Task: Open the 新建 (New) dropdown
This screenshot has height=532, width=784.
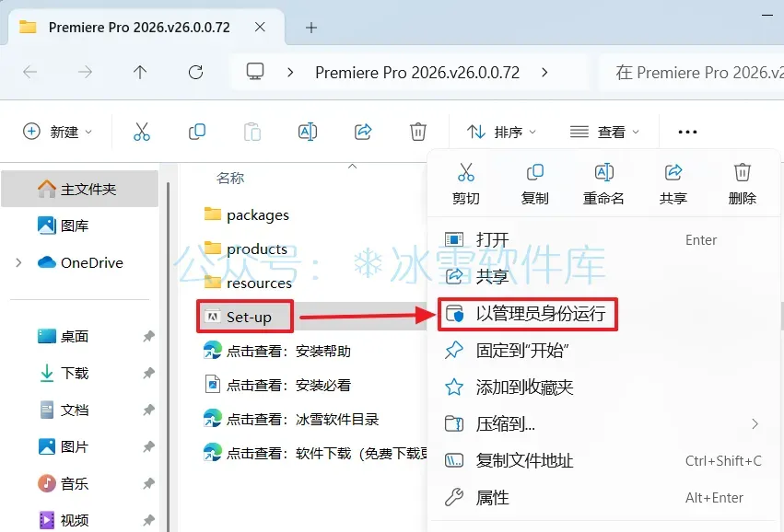Action: click(x=57, y=132)
